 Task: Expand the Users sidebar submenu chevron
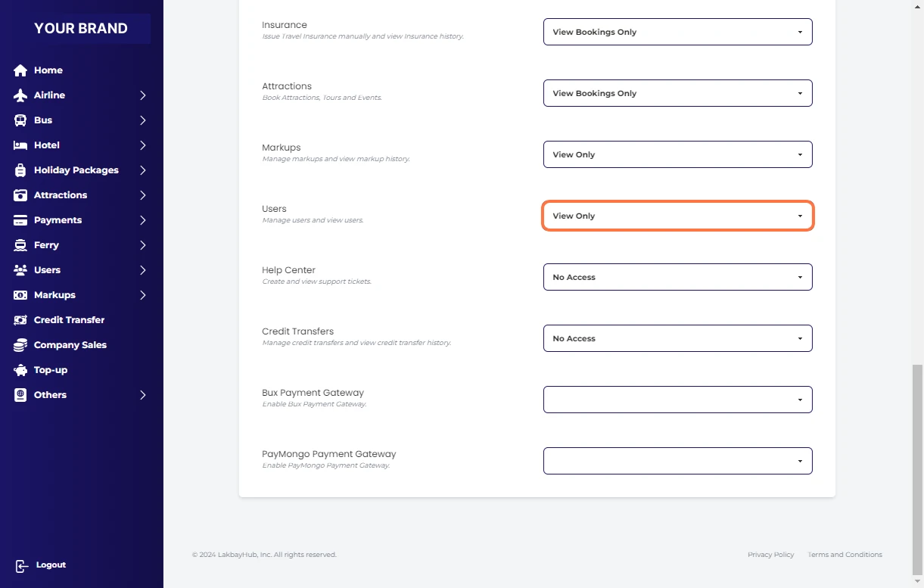click(142, 270)
